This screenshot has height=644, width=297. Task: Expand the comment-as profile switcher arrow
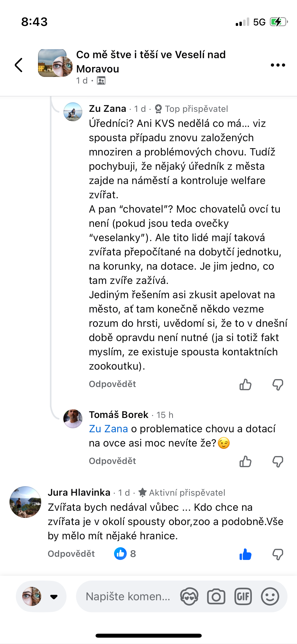click(x=54, y=597)
